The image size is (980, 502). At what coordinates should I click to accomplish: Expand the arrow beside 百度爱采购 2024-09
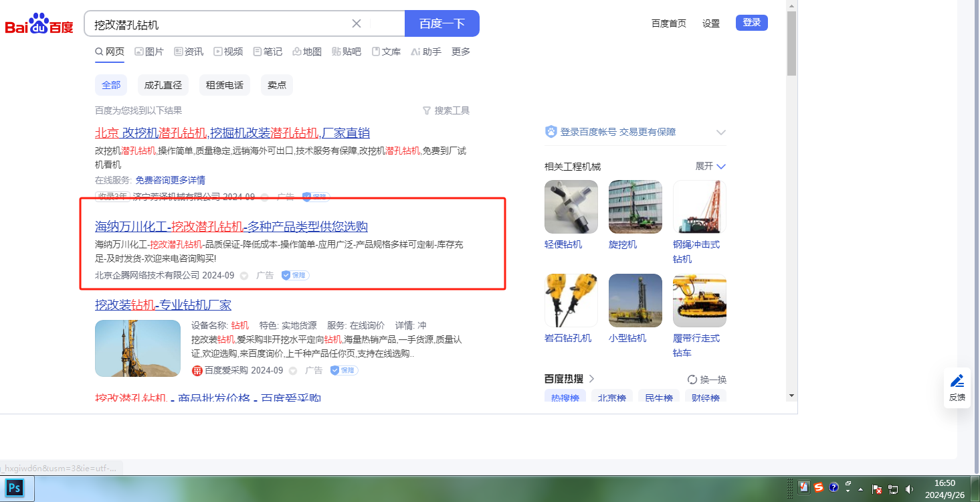tap(294, 370)
